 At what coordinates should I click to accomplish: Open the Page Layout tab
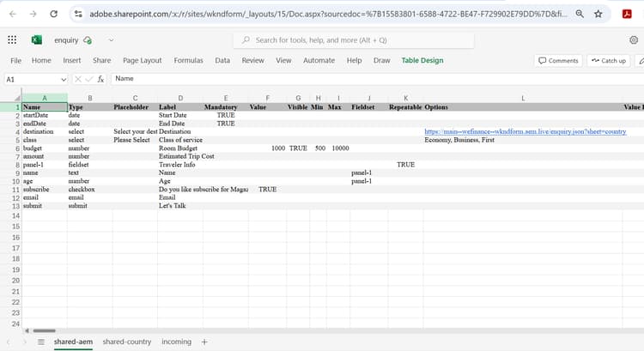(x=142, y=60)
